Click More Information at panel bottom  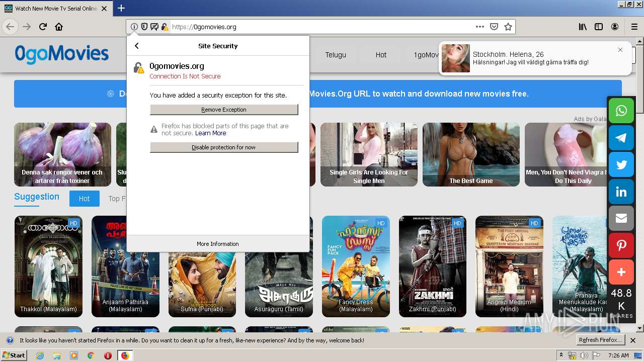pos(218,244)
